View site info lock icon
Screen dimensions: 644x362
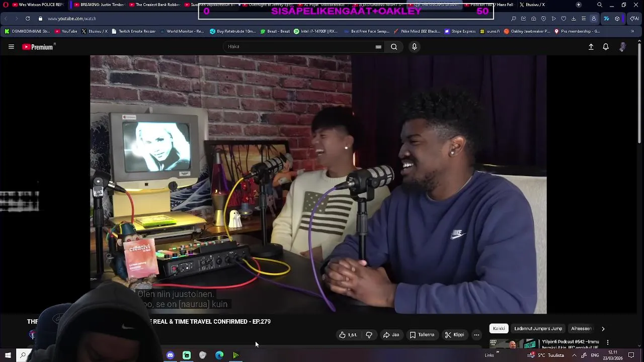[x=41, y=19]
